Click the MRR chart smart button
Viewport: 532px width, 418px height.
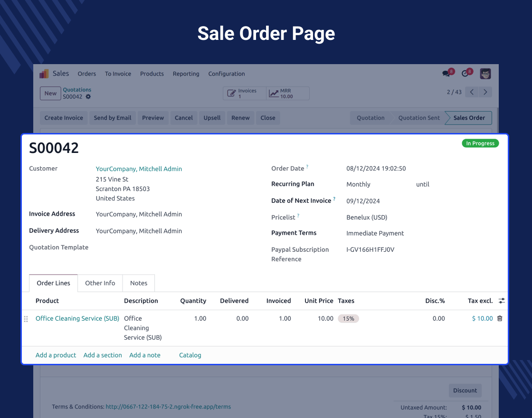point(288,93)
